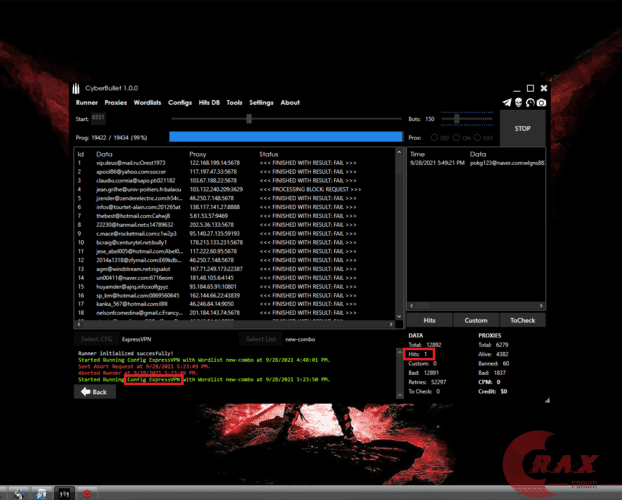Select row 16 sp_km@hotmail.com
Screen dimensions: 622x500
(x=236, y=296)
